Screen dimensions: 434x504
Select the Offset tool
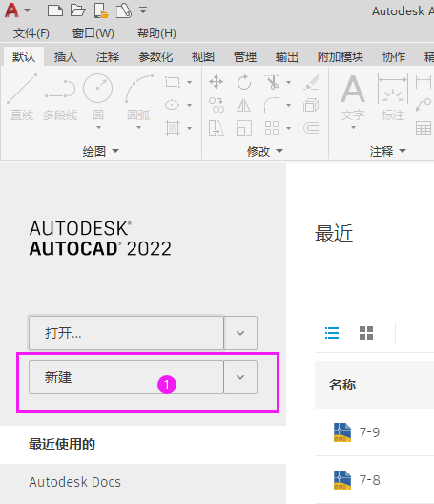click(x=311, y=128)
